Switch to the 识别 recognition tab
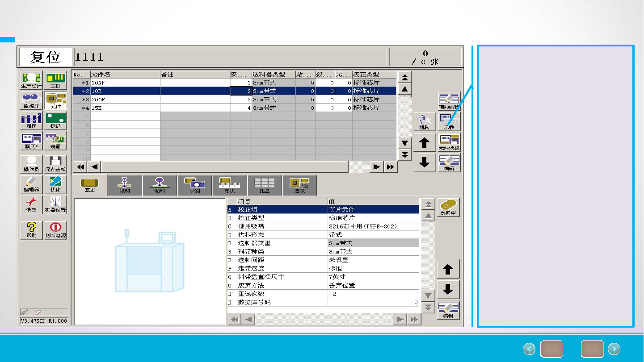644x362 pixels. [194, 185]
